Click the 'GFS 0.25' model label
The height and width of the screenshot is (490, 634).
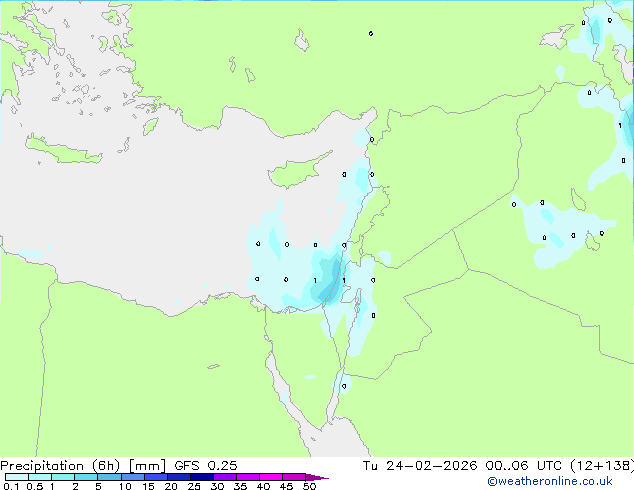tap(206, 466)
